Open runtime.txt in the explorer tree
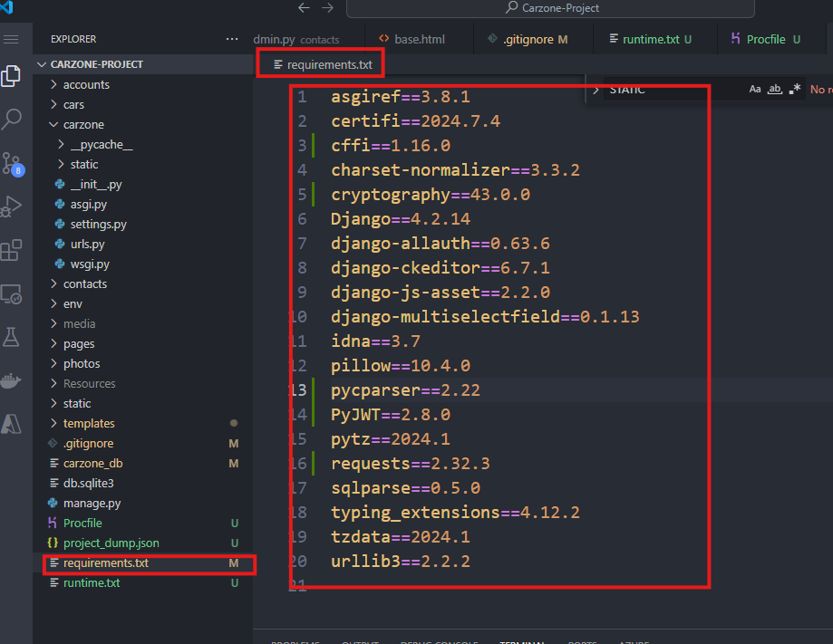The width and height of the screenshot is (833, 644). [x=143, y=583]
